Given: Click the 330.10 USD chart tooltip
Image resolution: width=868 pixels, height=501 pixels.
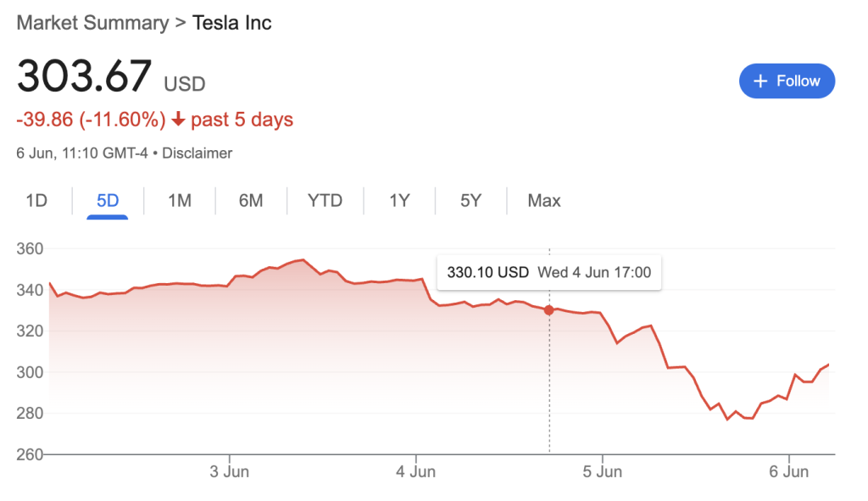Looking at the screenshot, I should [x=548, y=272].
